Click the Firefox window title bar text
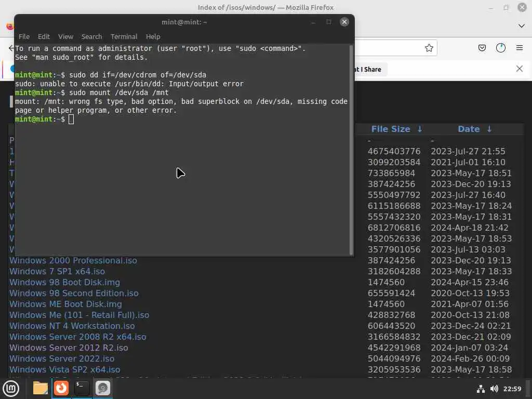The image size is (532, 399). [265, 7]
